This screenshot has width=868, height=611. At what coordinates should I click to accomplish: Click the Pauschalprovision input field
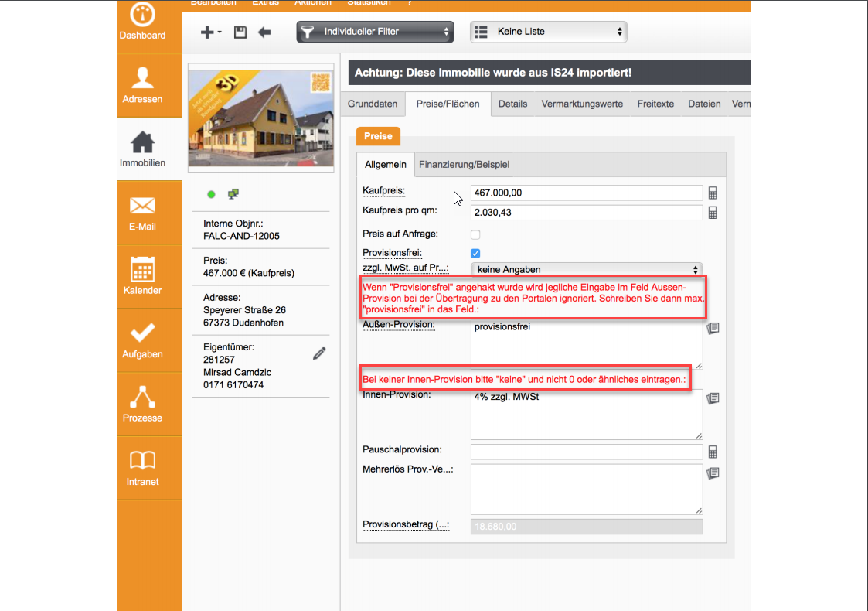586,452
